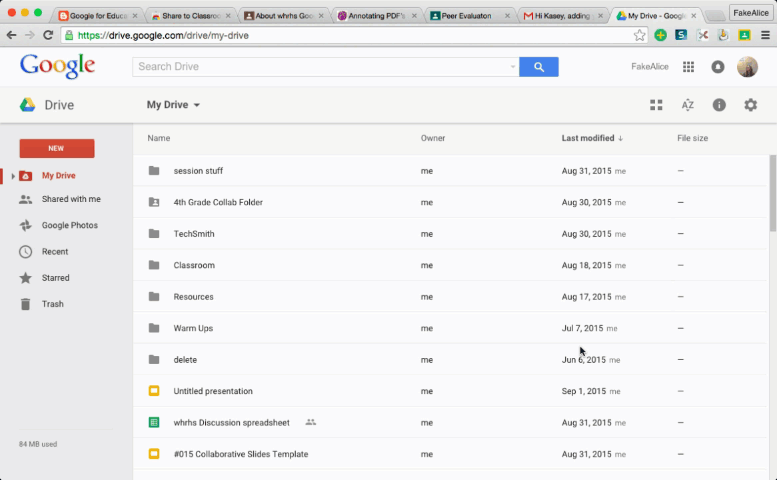Open search options dropdown arrow
777x480 pixels.
click(513, 67)
